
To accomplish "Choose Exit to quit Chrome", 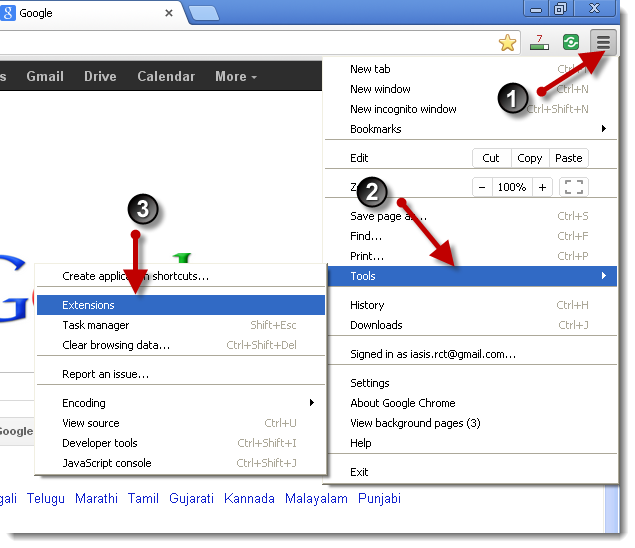I will [x=471, y=472].
